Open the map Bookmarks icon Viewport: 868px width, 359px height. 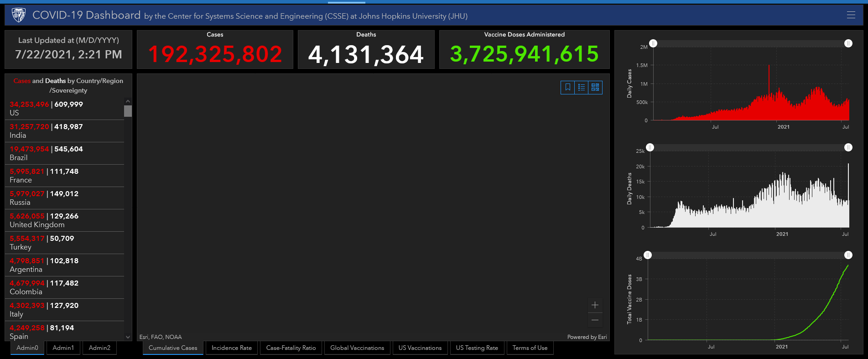[x=568, y=87]
